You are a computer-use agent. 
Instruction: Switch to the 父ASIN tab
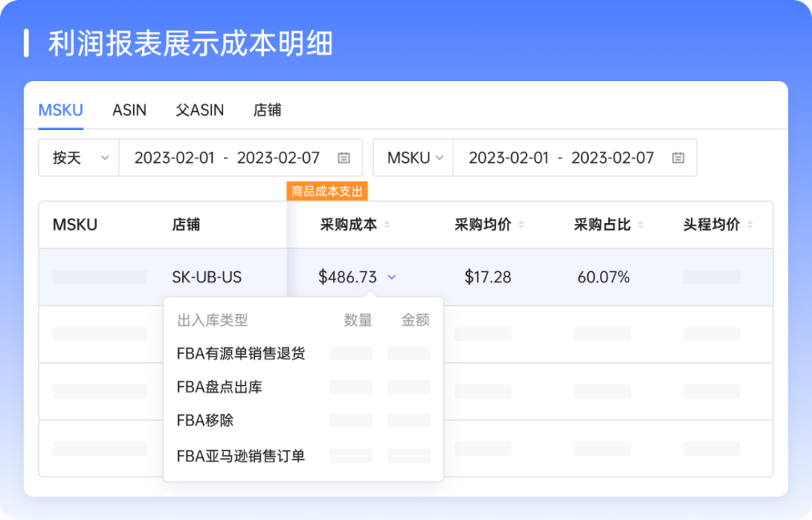coord(198,110)
